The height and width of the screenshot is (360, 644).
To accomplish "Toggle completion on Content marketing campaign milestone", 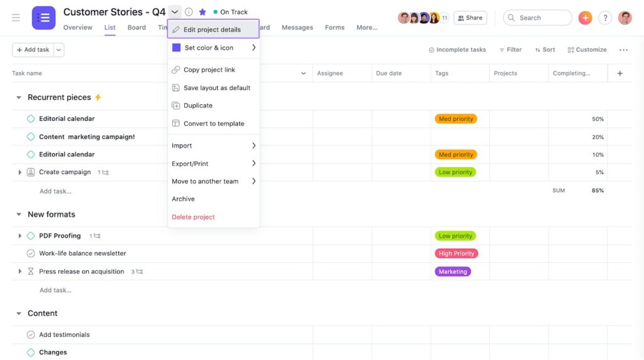I will click(31, 137).
